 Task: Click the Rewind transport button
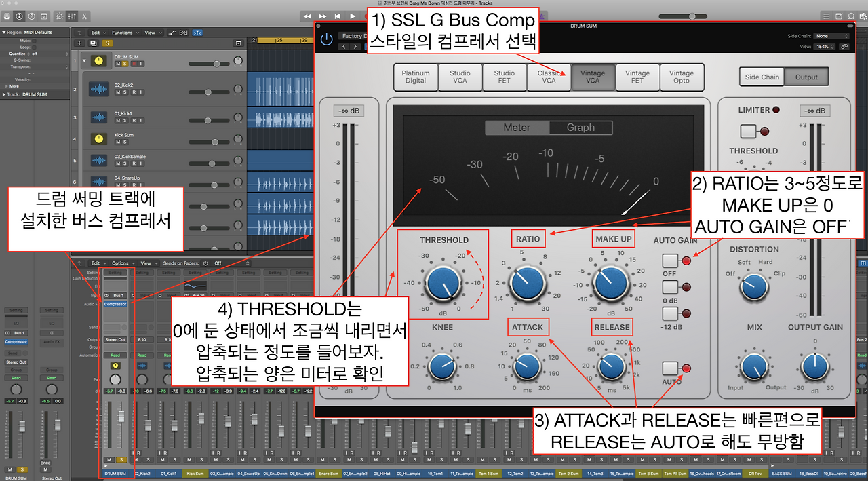tap(307, 16)
